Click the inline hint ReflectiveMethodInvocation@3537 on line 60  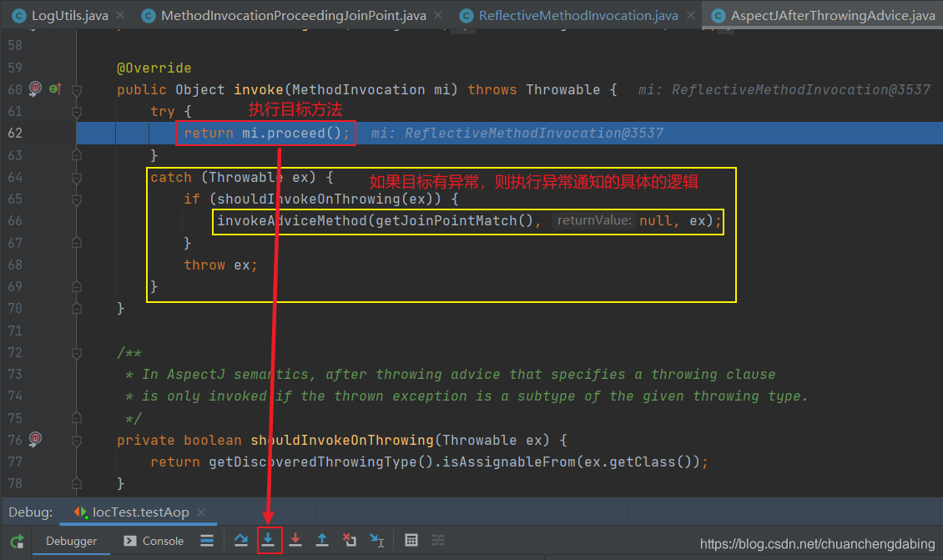point(800,89)
